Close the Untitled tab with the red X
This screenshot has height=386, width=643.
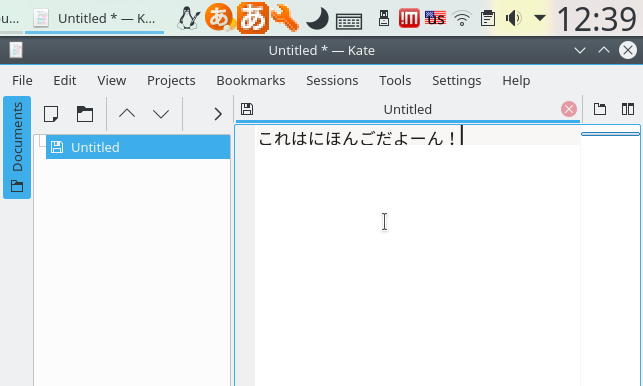click(569, 109)
